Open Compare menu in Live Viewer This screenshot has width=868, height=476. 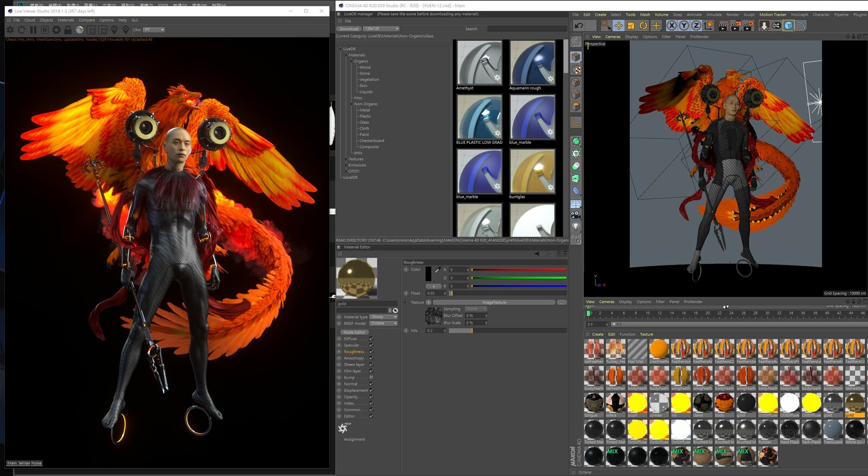87,20
